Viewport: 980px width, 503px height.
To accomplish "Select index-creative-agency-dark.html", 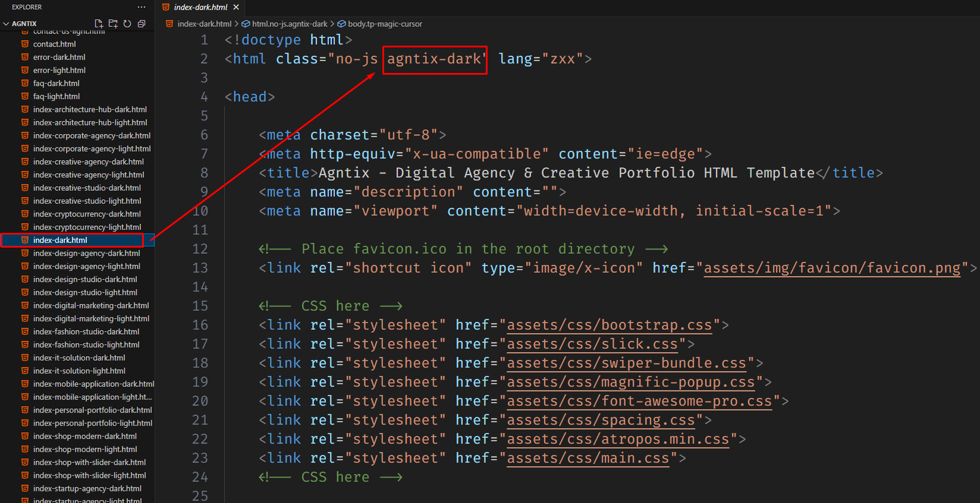I will (x=88, y=162).
